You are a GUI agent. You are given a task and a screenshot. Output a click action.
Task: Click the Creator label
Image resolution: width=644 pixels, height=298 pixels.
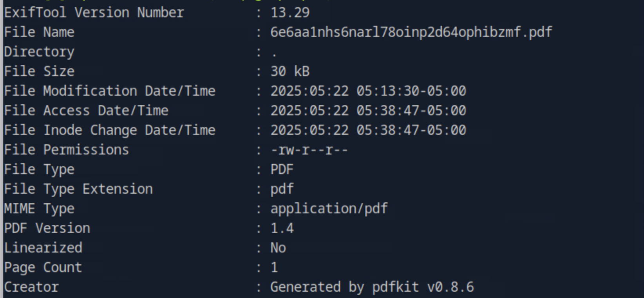pyautogui.click(x=31, y=287)
